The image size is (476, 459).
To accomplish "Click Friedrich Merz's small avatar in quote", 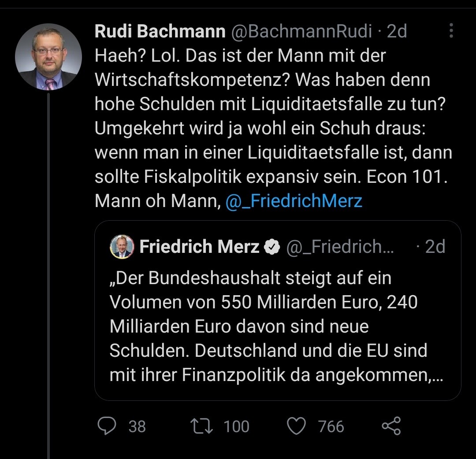I will tap(122, 247).
